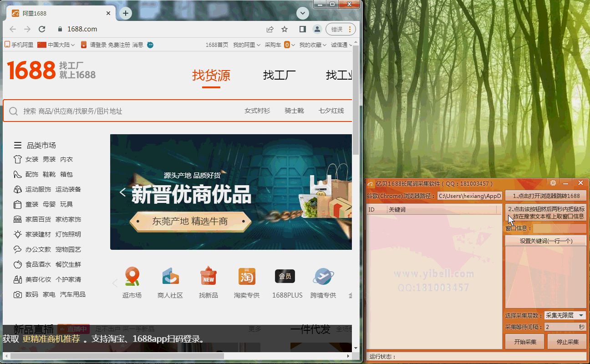Switch to 找货源 tab

pos(211,76)
